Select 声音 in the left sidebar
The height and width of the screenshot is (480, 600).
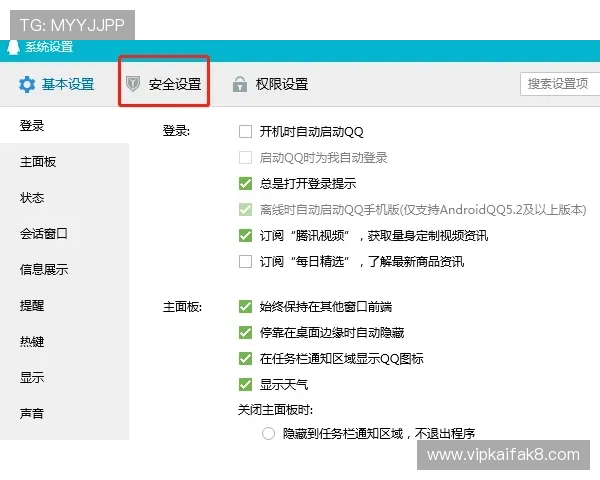[64, 413]
